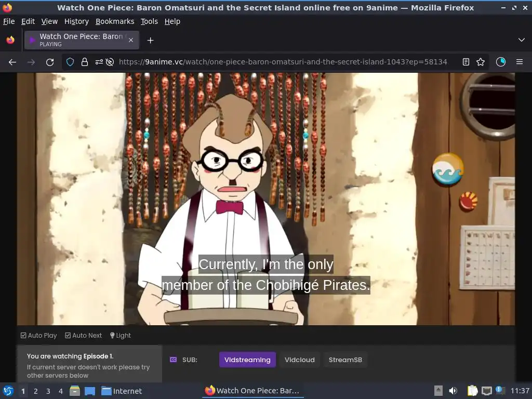Click the blocked autoplay icon in address bar

pyautogui.click(x=110, y=62)
